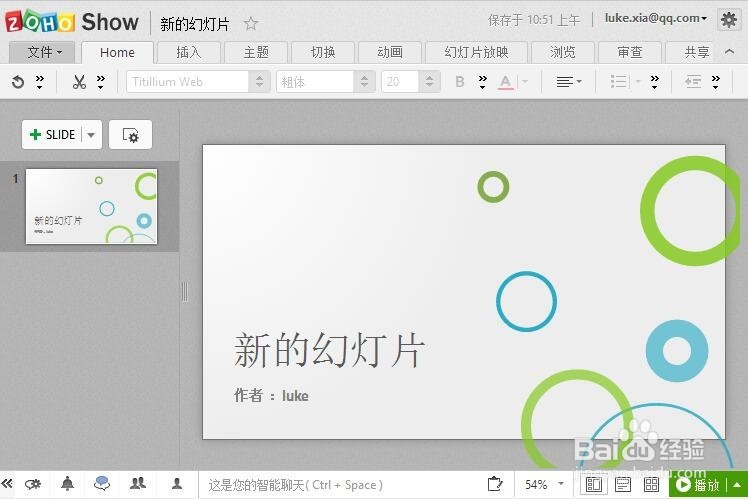Click the notification bell icon

(x=68, y=484)
